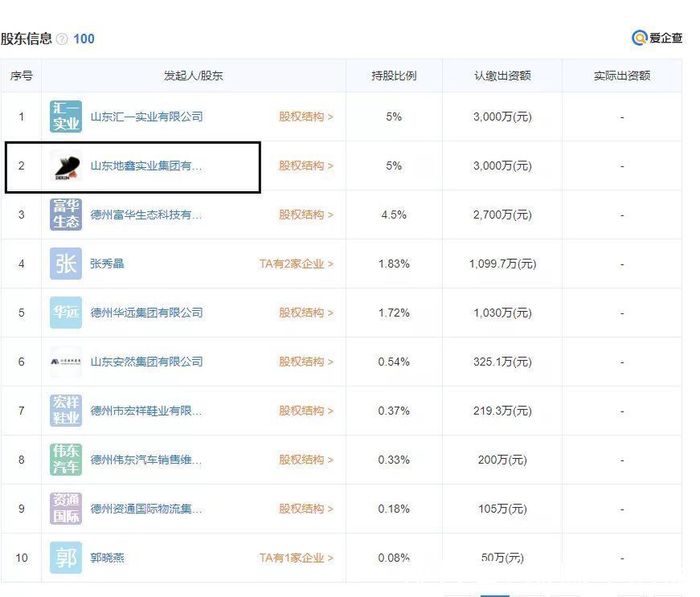Click 张秀晶's avatar icon

65,264
